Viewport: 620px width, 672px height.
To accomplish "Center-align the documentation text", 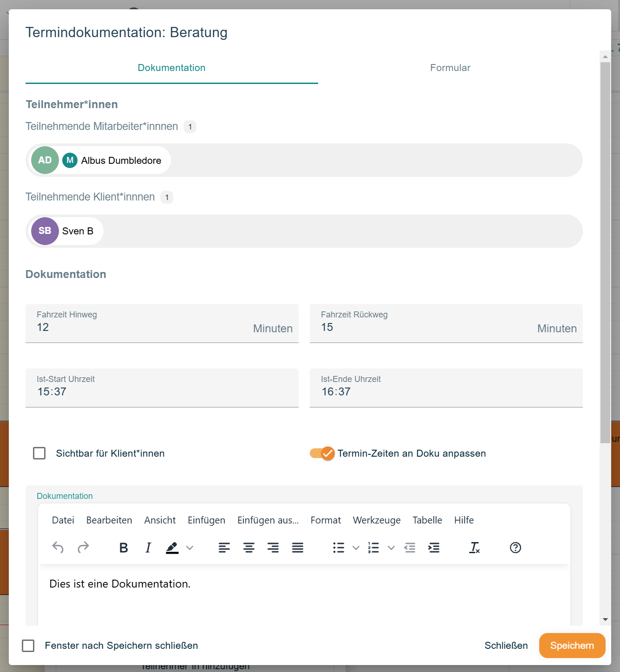I will (248, 548).
